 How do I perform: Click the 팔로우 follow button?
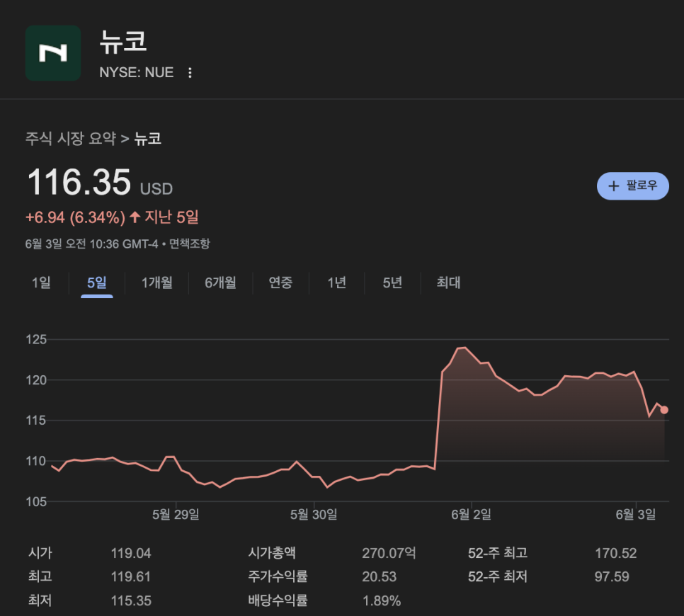point(632,186)
